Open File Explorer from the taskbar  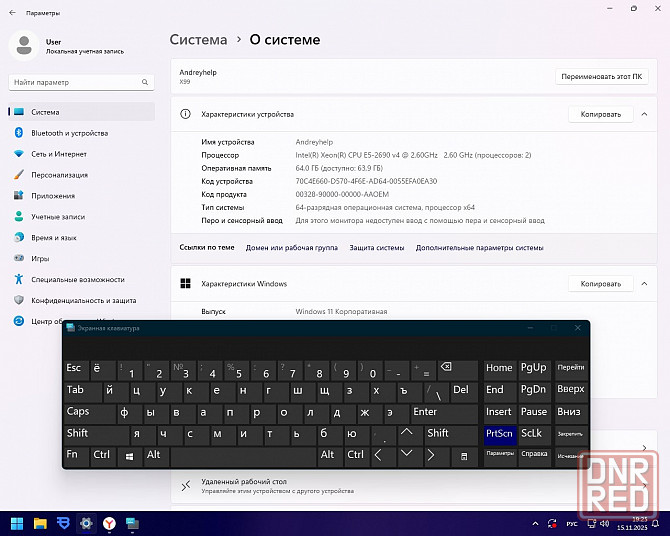[x=40, y=524]
